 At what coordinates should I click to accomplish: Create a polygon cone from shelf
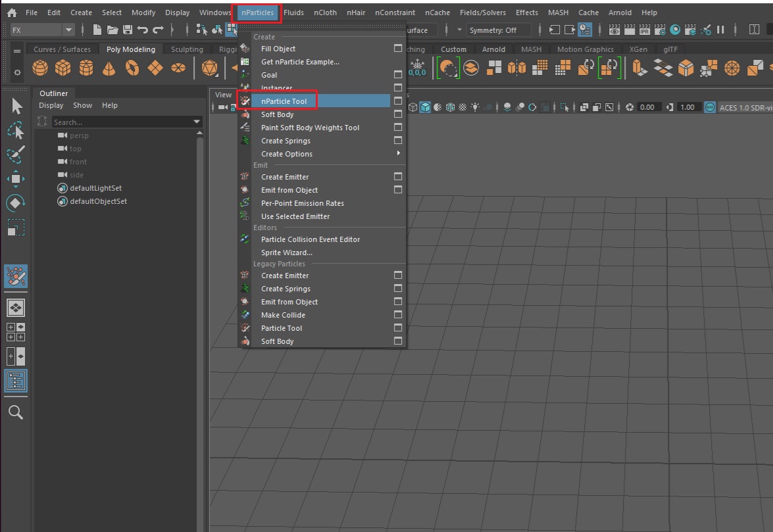pyautogui.click(x=109, y=68)
